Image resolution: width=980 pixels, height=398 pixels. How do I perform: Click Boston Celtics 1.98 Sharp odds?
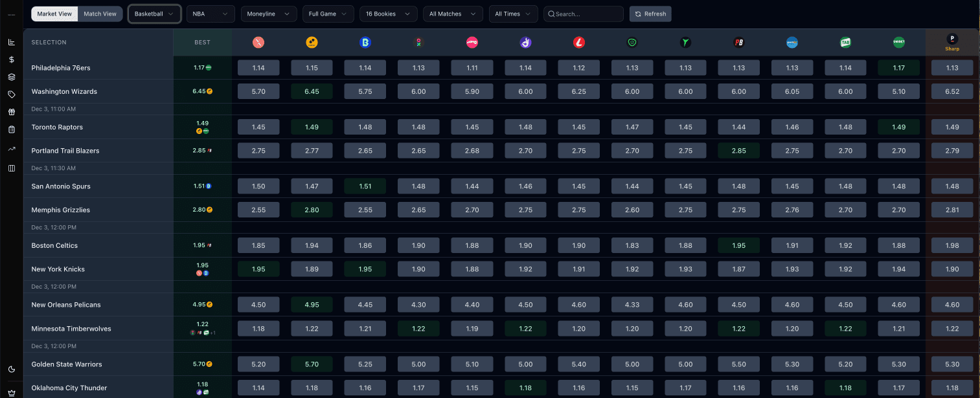(952, 245)
